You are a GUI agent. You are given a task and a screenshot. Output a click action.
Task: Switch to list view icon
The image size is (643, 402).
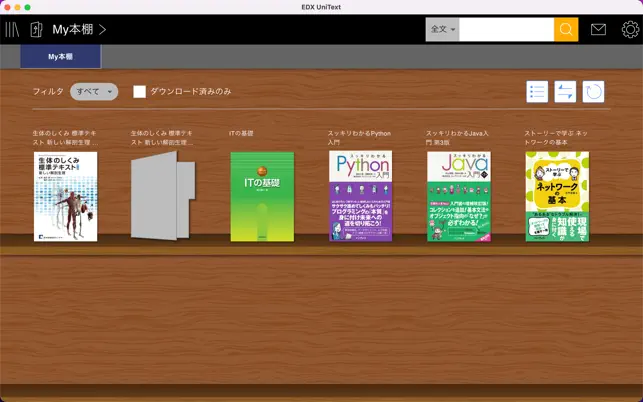click(x=537, y=91)
